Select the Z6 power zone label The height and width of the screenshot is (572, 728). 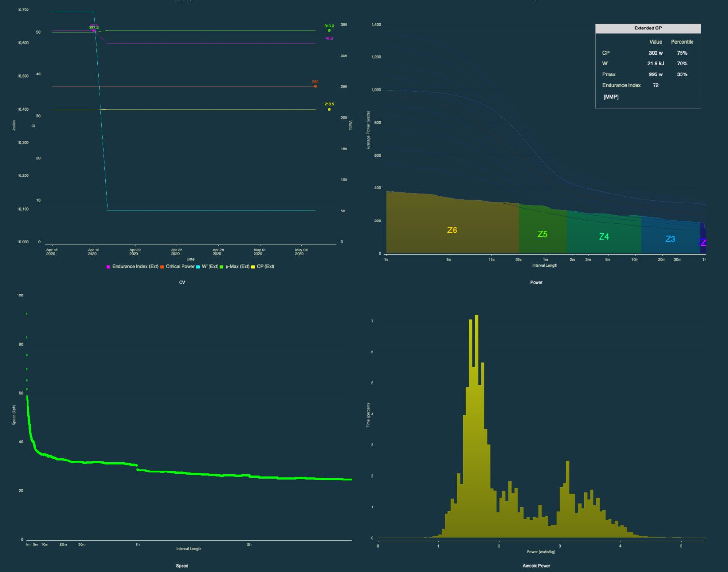(x=452, y=231)
